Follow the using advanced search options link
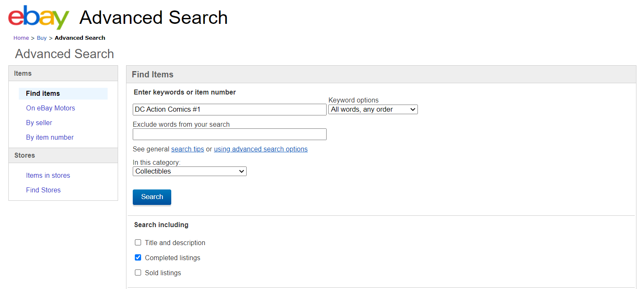The height and width of the screenshot is (289, 644). pyautogui.click(x=260, y=149)
